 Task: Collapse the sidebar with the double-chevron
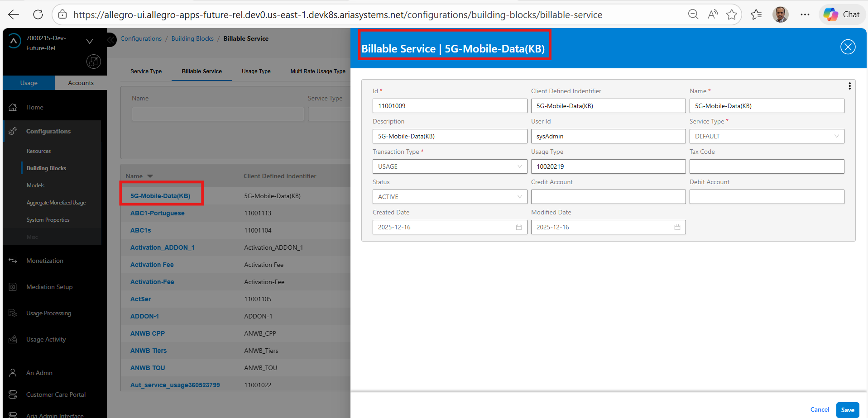(x=110, y=40)
